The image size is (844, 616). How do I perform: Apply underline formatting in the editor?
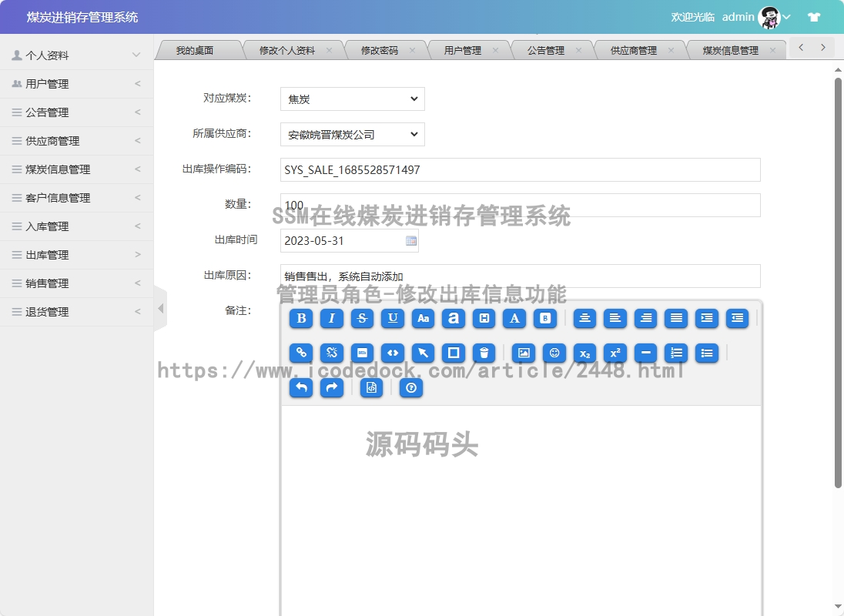point(393,319)
